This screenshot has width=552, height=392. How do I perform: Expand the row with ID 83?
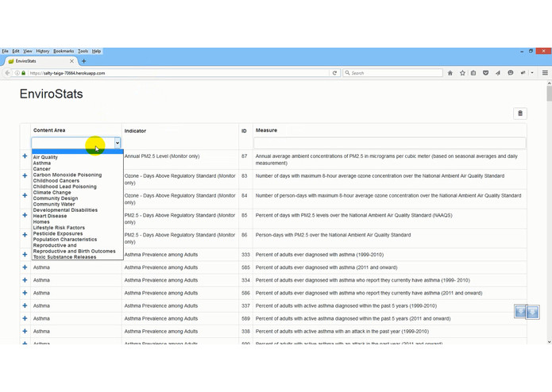click(x=25, y=175)
